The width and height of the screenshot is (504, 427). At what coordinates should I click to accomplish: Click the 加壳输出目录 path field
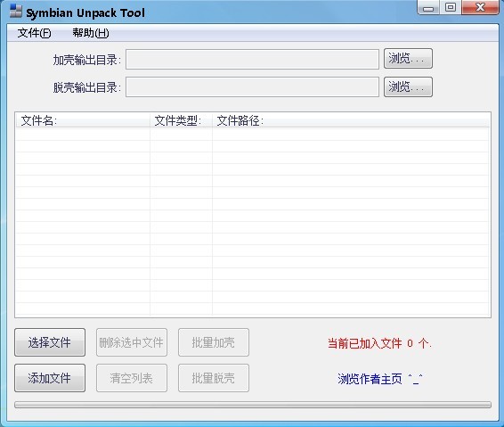click(252, 59)
